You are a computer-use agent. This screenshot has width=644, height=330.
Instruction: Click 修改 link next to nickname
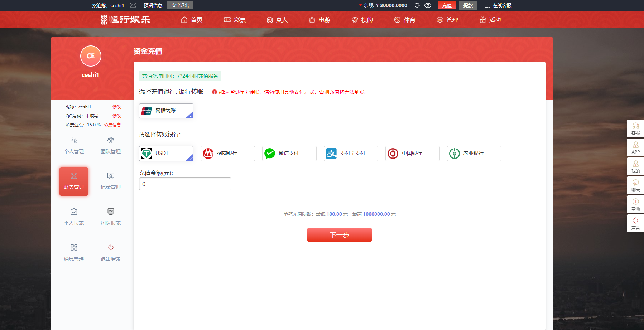click(x=116, y=107)
